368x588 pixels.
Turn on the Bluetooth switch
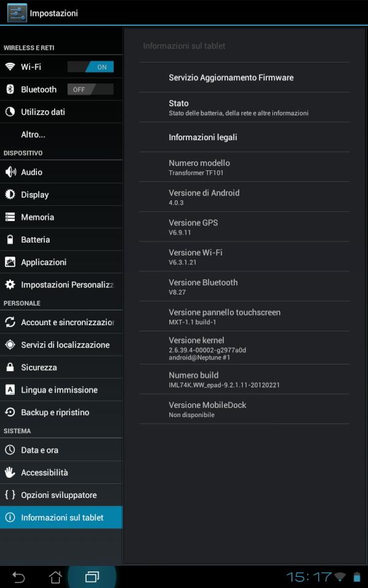click(91, 89)
